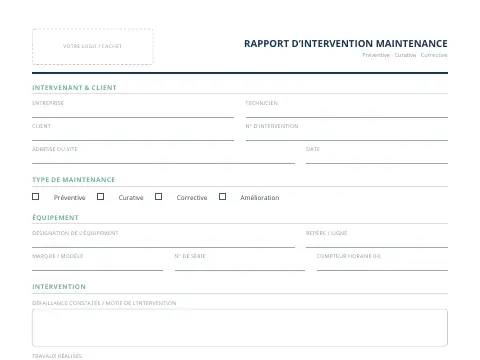Screen dimensions: 480x360
Task: Click the Votre logo / cachet placeholder
Action: tap(93, 46)
